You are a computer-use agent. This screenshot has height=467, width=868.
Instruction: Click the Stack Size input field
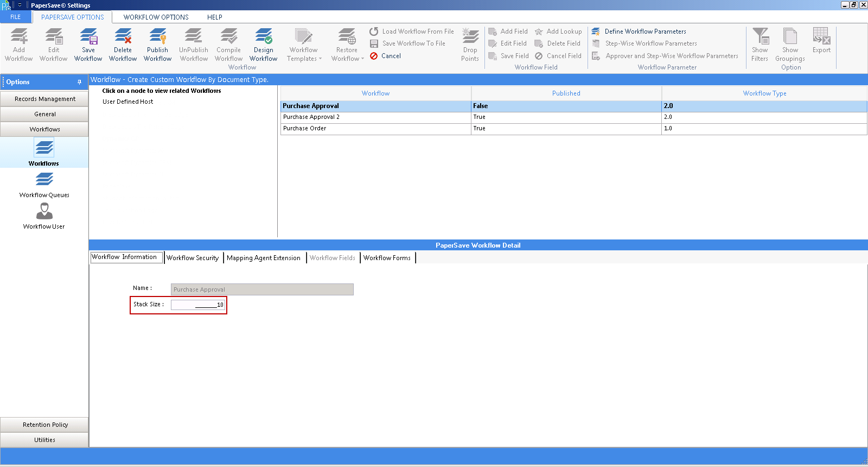tap(197, 305)
